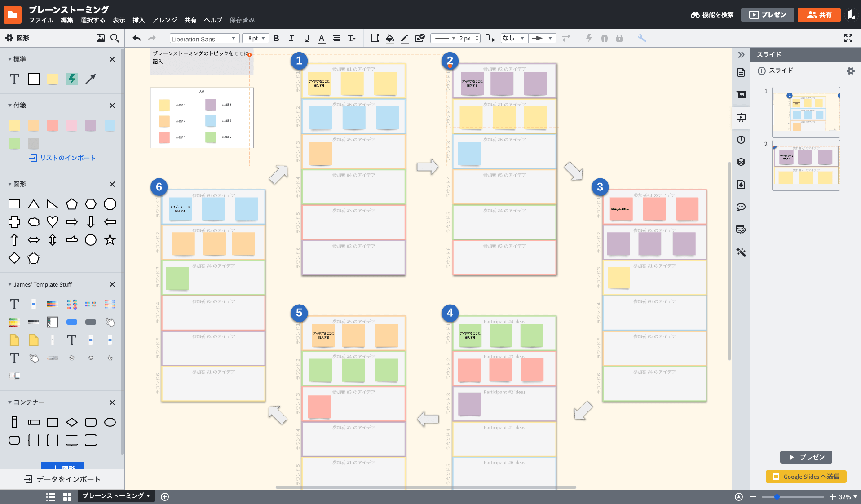This screenshot has width=861, height=504.
Task: Click the Google Slides へ送信 button
Action: 806,477
